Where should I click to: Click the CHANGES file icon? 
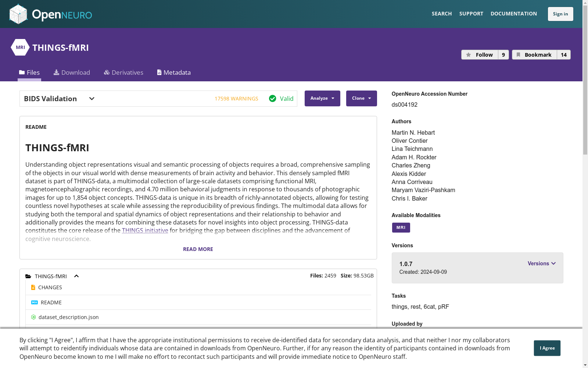(33, 287)
